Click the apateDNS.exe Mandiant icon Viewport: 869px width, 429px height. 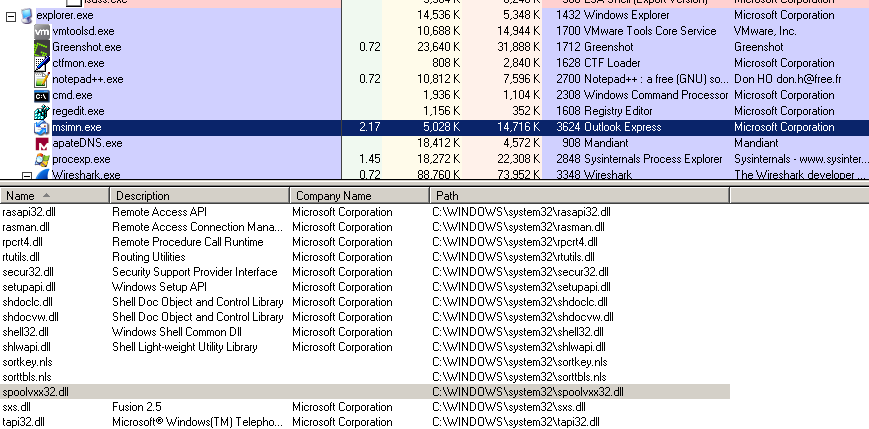pyautogui.click(x=42, y=144)
